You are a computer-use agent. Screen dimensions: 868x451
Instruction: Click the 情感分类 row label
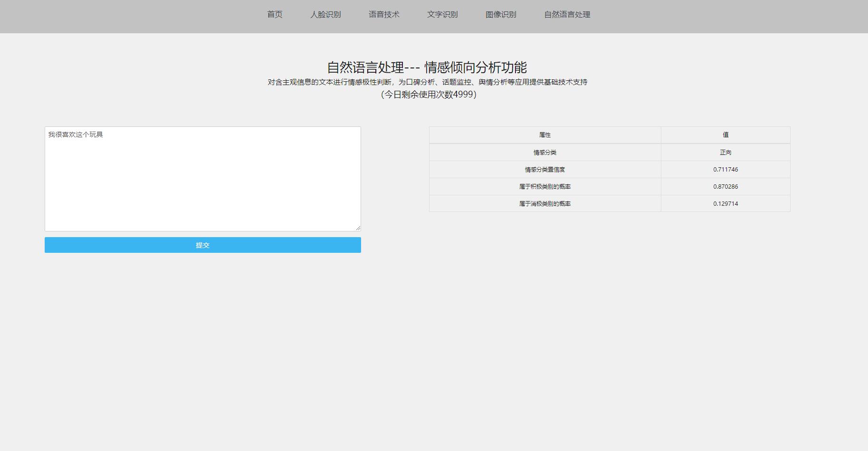(545, 152)
